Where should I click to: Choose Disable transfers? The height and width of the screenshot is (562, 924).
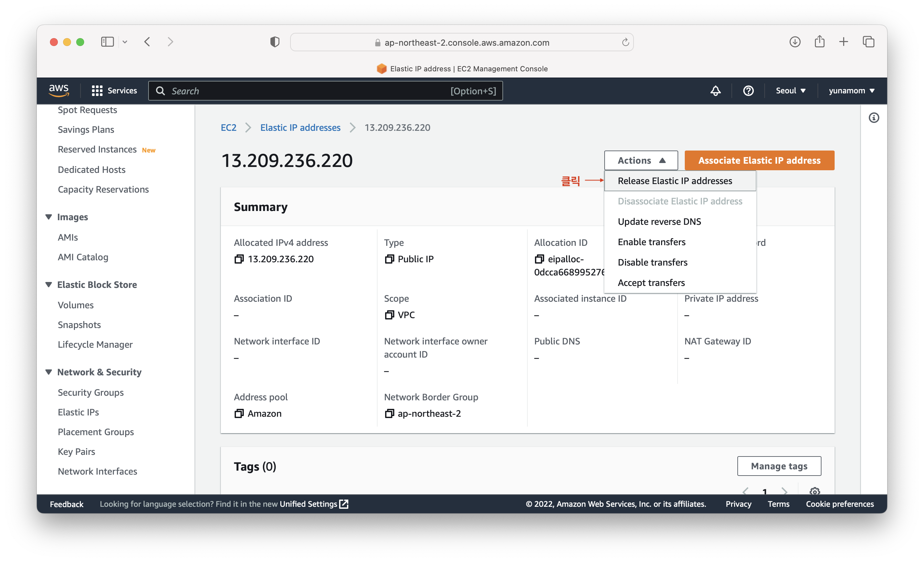680,262
